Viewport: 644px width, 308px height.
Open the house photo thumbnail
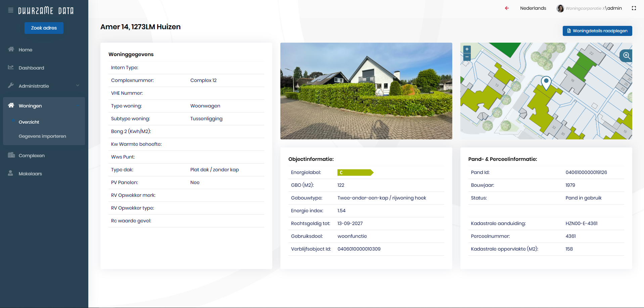[x=366, y=91]
